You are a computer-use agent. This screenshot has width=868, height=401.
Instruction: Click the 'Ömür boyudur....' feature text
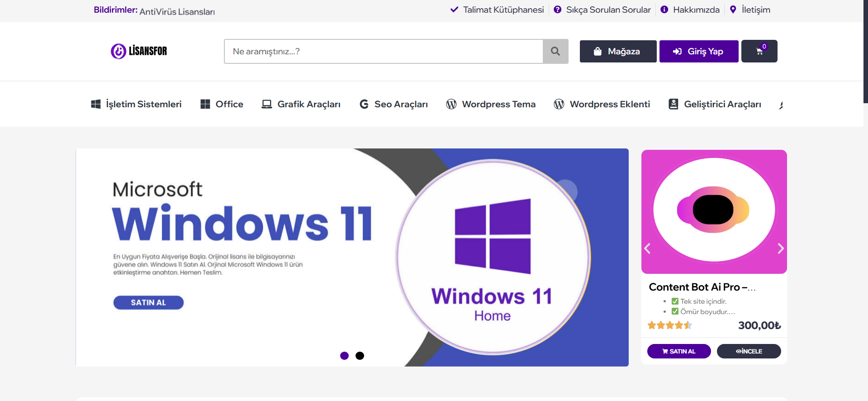tap(707, 311)
